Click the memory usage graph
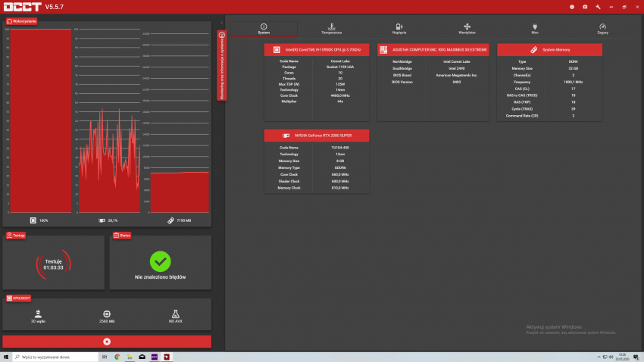 click(180, 123)
